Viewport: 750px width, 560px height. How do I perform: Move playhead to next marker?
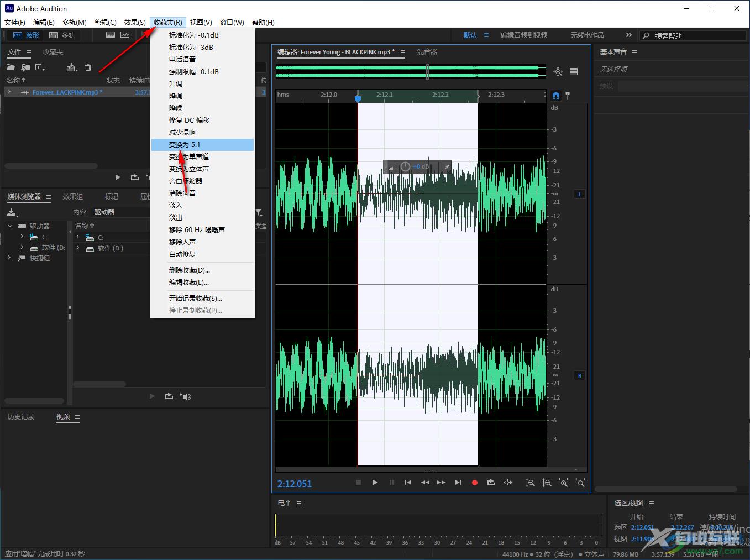(x=458, y=483)
